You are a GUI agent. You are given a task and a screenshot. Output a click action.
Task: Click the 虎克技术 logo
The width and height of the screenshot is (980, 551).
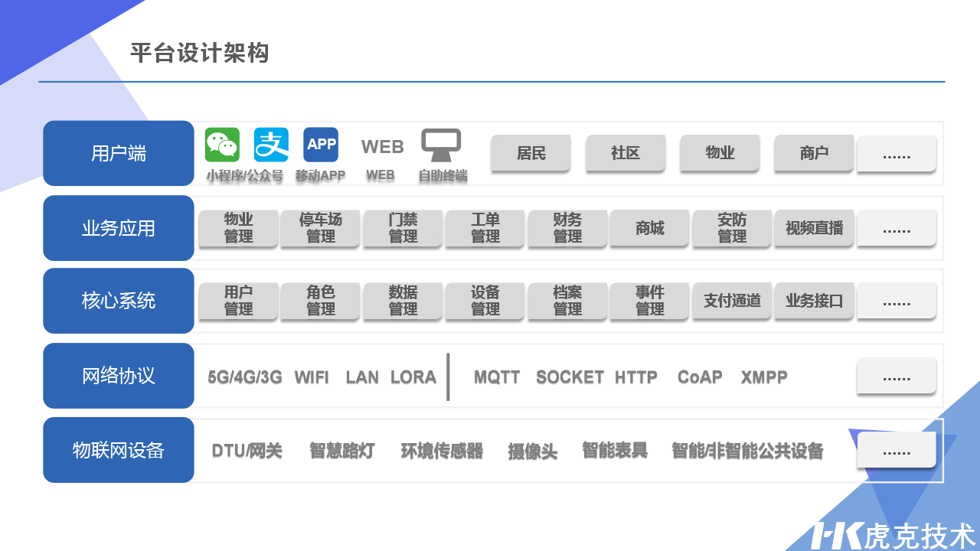893,536
